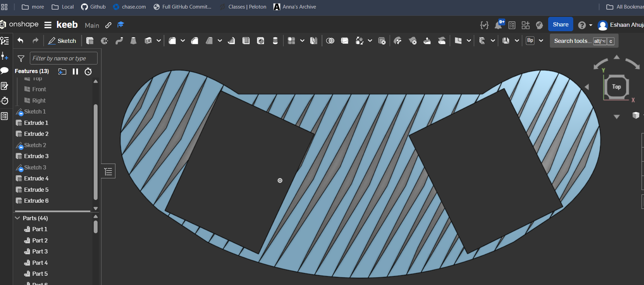Screen dimensions: 644x285
Task: Click the undo arrow
Action: (20, 40)
